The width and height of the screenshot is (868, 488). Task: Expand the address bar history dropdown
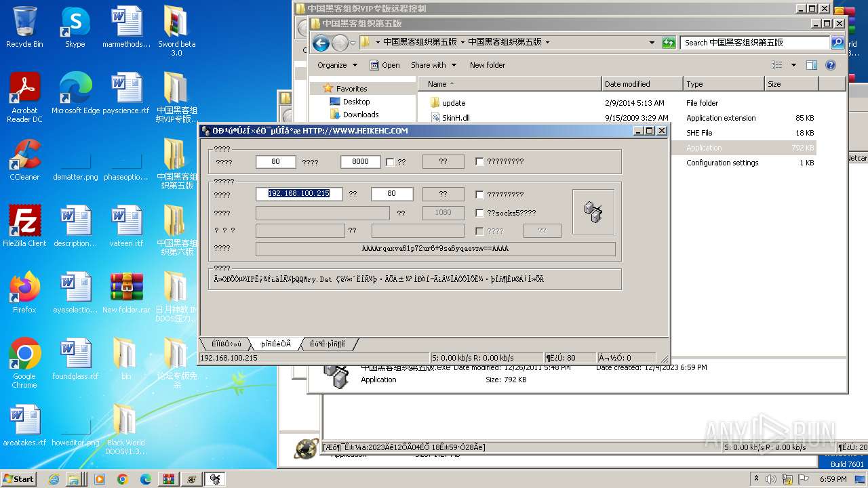652,42
